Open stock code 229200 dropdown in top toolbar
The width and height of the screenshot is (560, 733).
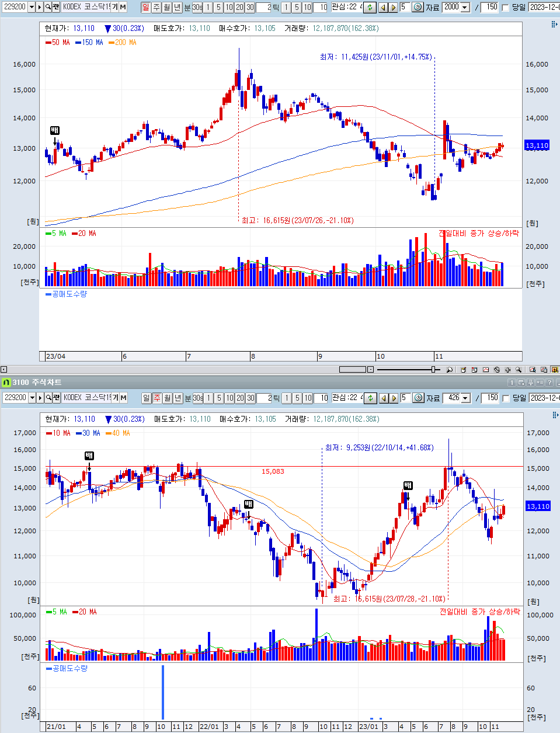(x=32, y=7)
